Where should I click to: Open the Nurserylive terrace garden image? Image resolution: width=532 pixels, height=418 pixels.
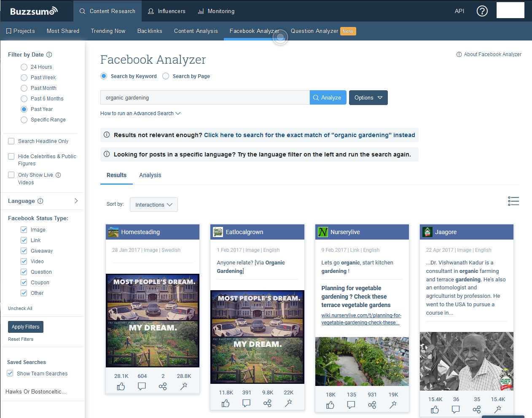(x=362, y=361)
